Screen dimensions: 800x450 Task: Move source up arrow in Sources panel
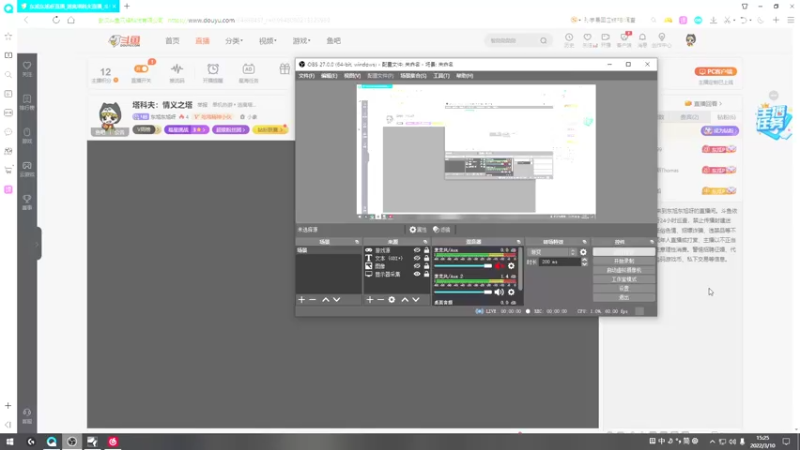click(x=405, y=299)
